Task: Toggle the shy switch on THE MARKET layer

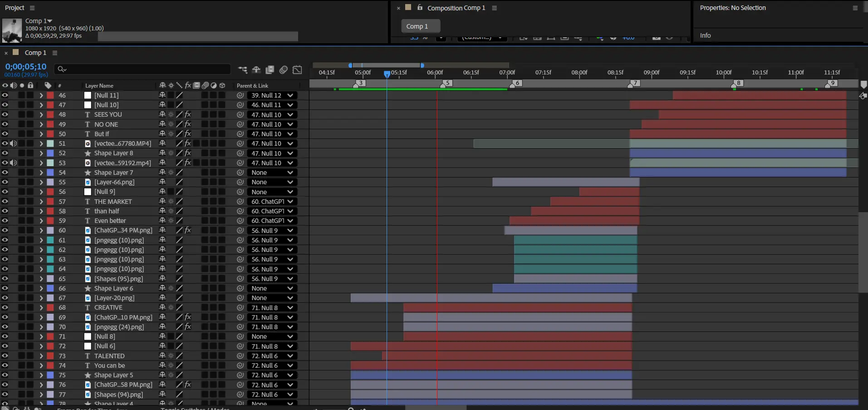Action: click(x=162, y=202)
